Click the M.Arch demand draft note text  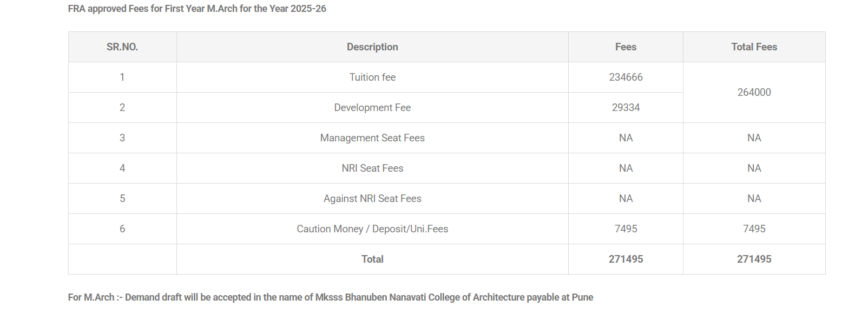tap(330, 297)
